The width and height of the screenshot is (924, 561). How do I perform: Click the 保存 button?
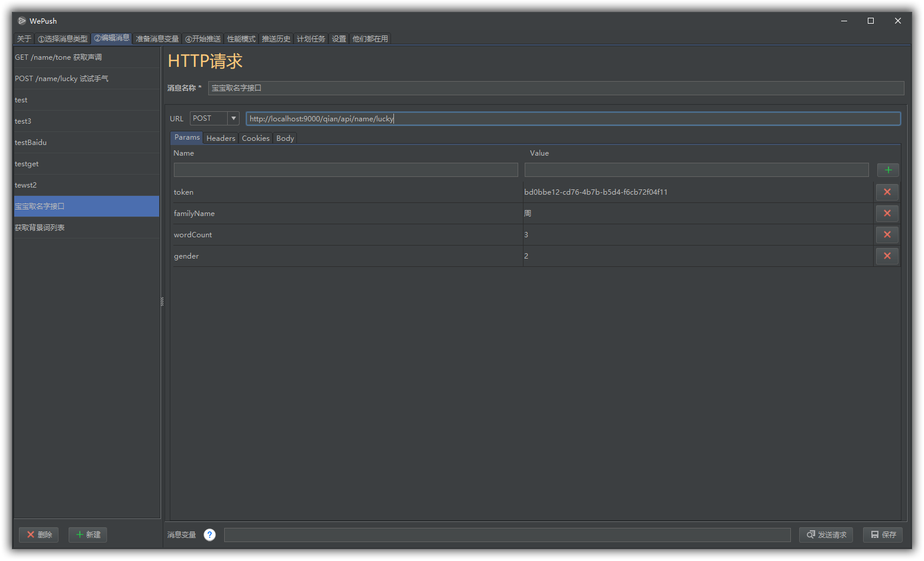(x=883, y=535)
